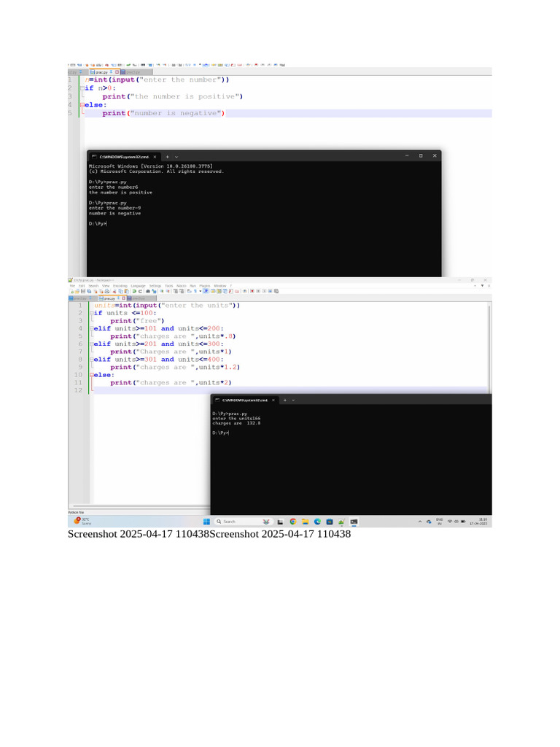Collapse the fold at 'elif units>=301' line
Screen dimensions: 560x747
[x=91, y=360]
